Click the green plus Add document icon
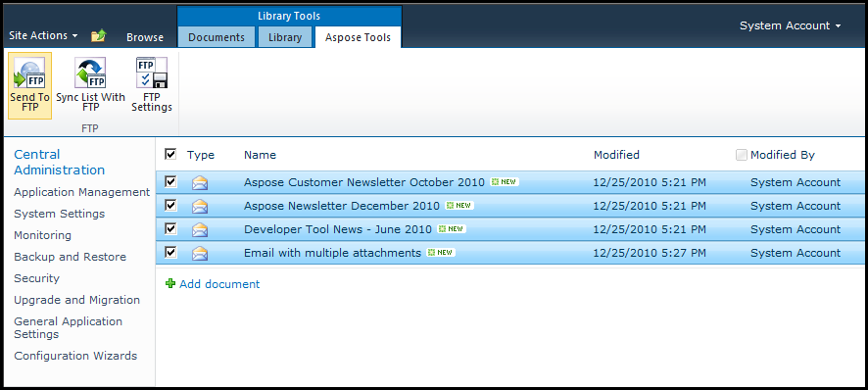868x390 pixels. pos(170,283)
